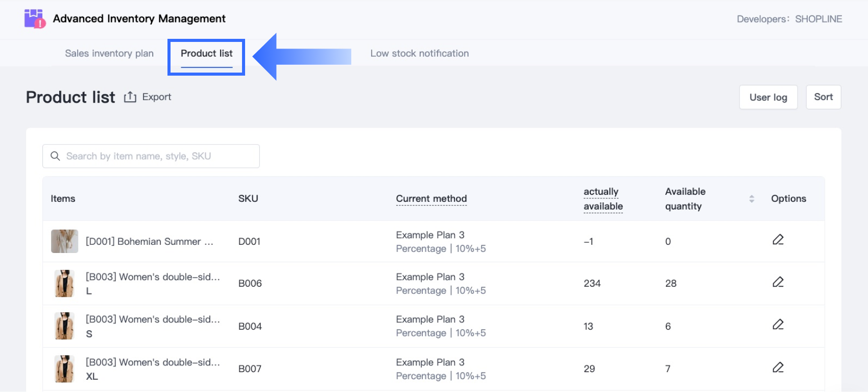This screenshot has height=392, width=868.
Task: Click thumbnail of B003 size XL item
Action: [x=64, y=369]
